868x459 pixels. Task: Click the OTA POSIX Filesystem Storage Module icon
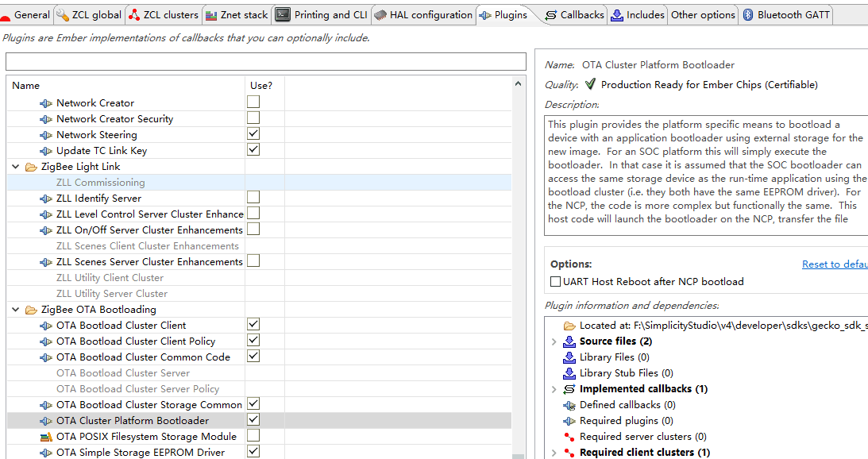(x=46, y=437)
